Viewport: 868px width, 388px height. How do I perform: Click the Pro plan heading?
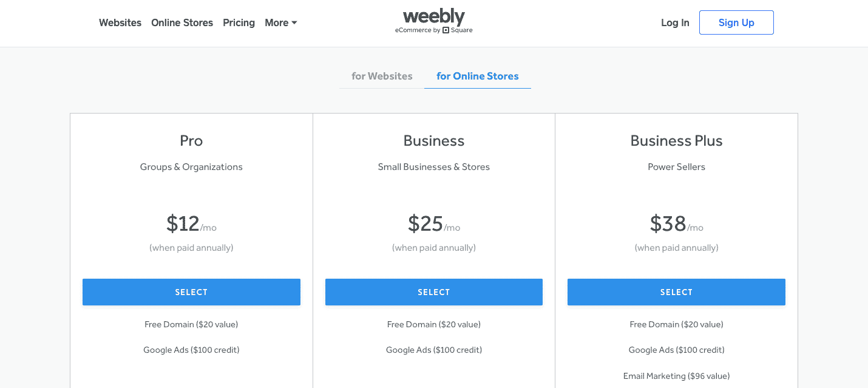tap(191, 141)
